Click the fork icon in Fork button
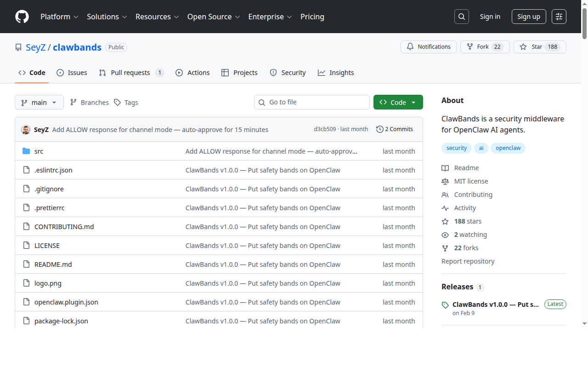This screenshot has height=368, width=588. pyautogui.click(x=470, y=47)
